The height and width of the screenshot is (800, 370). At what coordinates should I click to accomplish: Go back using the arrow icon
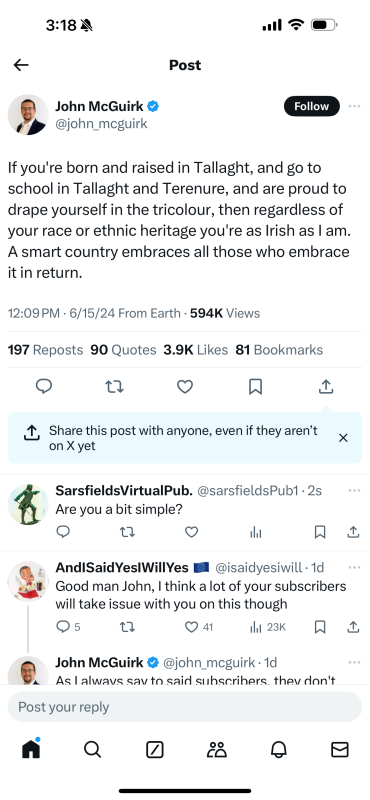click(x=21, y=65)
